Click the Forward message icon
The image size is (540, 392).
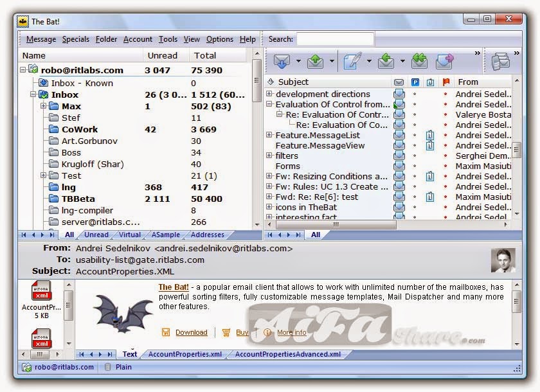445,61
